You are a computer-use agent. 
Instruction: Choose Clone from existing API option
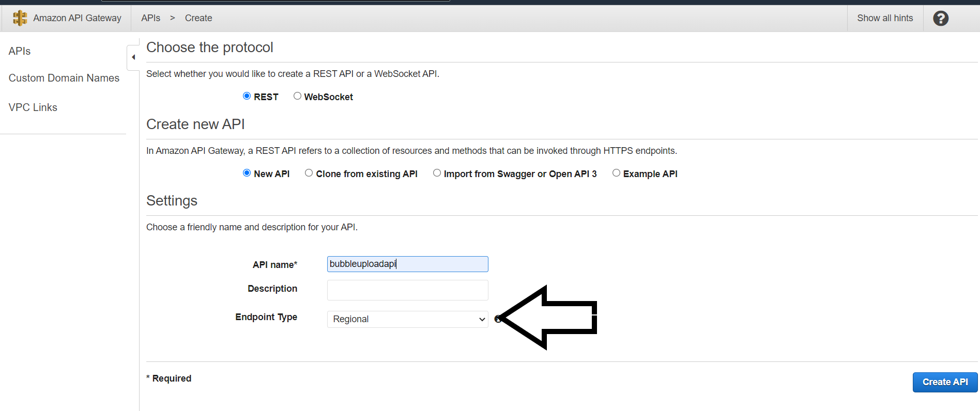click(309, 173)
